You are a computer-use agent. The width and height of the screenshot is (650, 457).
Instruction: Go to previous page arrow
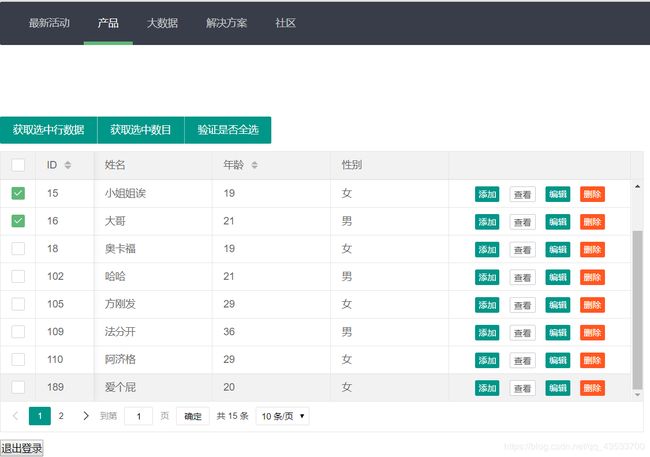pos(15,416)
